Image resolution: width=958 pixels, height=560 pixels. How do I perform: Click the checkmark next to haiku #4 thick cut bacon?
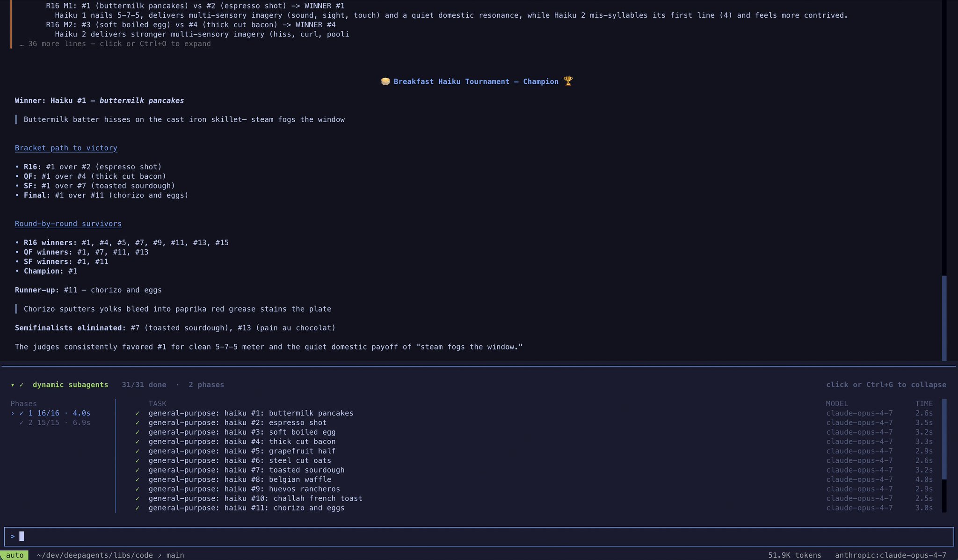click(138, 442)
